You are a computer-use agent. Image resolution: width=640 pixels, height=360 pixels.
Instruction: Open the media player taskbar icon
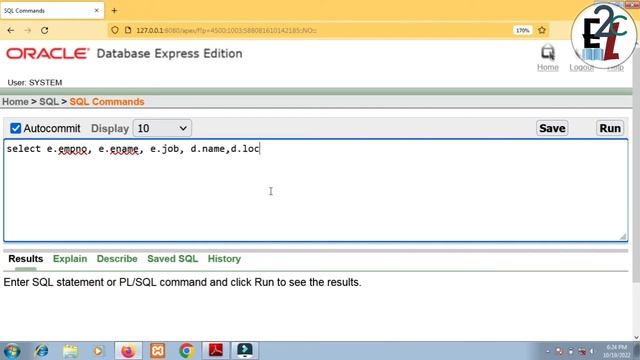pyautogui.click(x=98, y=351)
